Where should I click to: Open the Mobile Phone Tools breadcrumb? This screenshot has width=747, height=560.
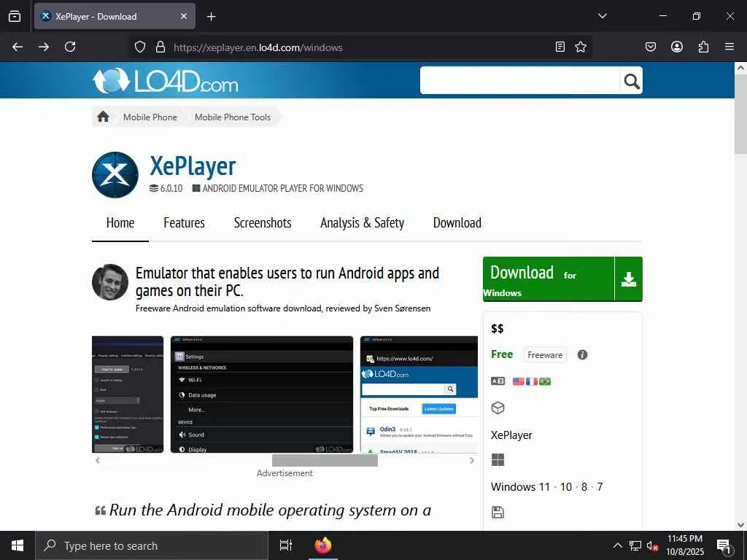[x=233, y=117]
